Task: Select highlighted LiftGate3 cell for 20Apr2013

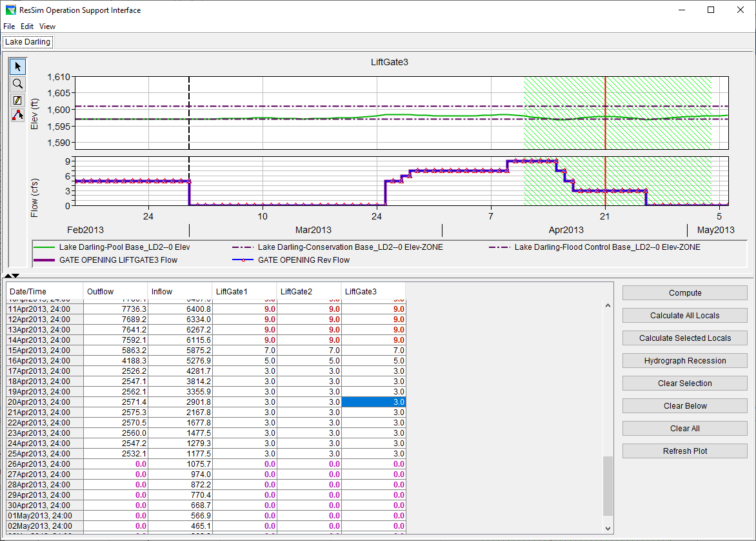Action: (373, 402)
